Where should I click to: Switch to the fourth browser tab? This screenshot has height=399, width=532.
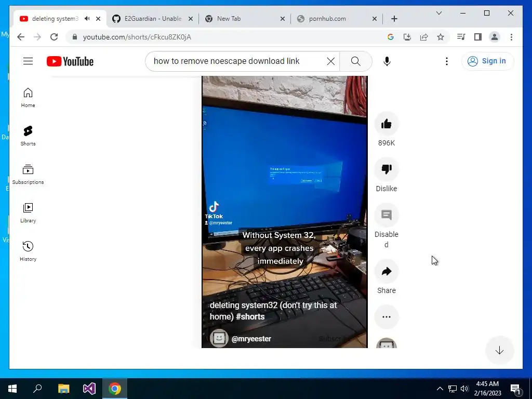(327, 19)
